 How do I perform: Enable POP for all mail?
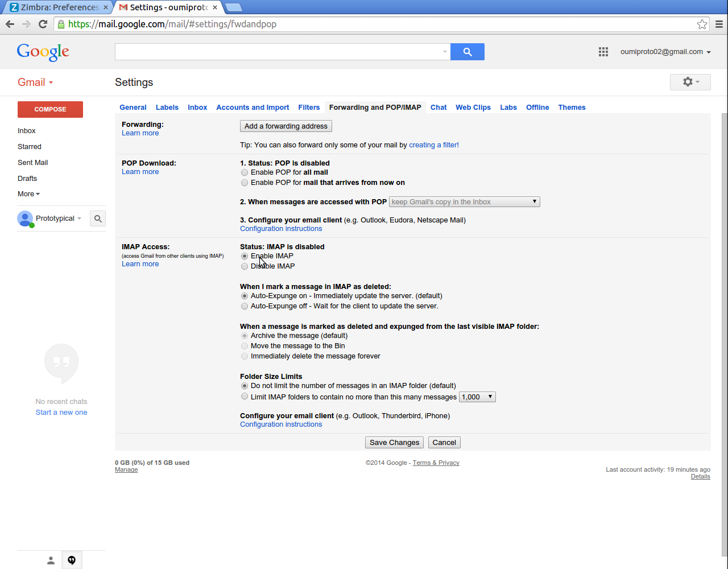[x=245, y=172]
